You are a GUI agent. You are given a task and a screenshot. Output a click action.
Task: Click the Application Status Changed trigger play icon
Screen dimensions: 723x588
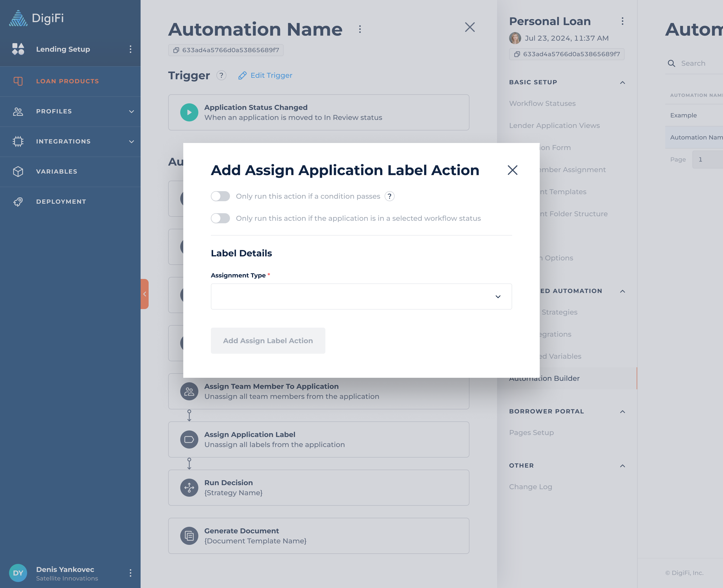tap(189, 112)
